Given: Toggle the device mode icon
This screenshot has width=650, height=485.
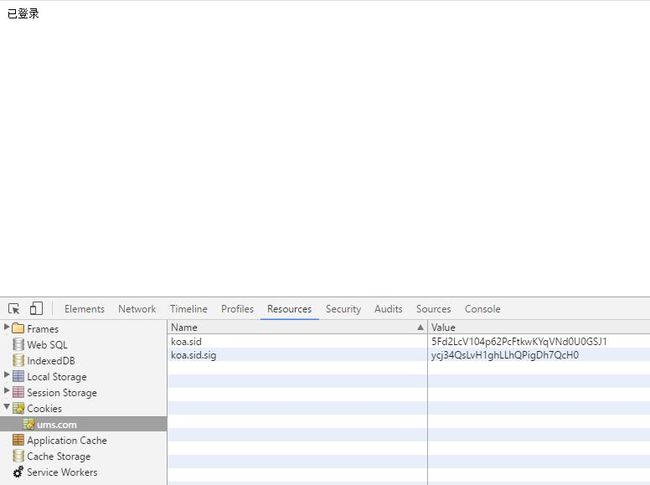Looking at the screenshot, I should point(36,308).
